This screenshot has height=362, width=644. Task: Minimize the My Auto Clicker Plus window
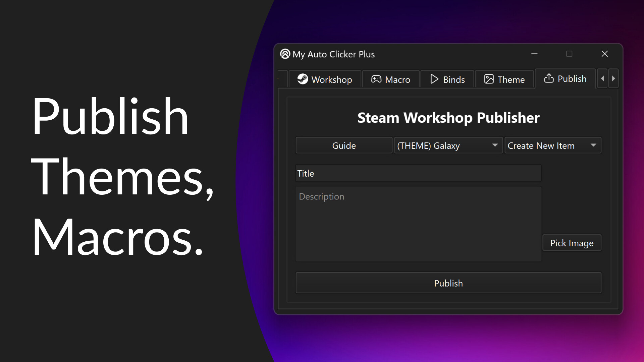[x=534, y=54]
